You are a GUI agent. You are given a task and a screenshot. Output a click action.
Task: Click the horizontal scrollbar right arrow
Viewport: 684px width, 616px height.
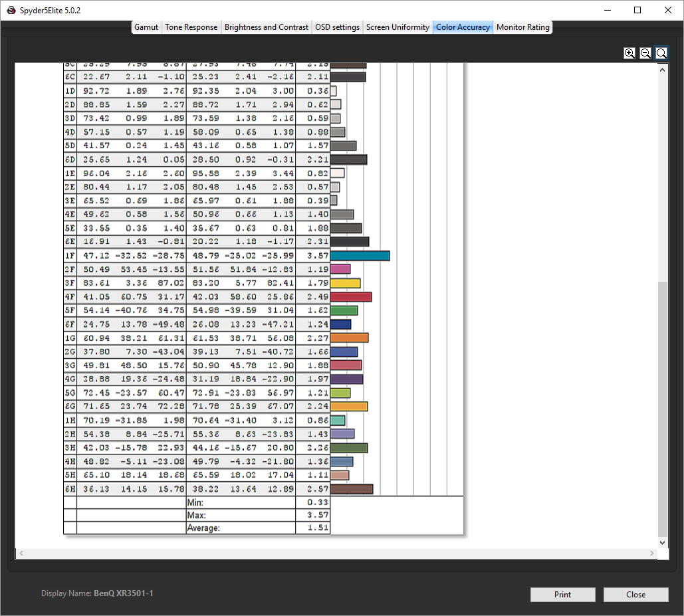(651, 554)
